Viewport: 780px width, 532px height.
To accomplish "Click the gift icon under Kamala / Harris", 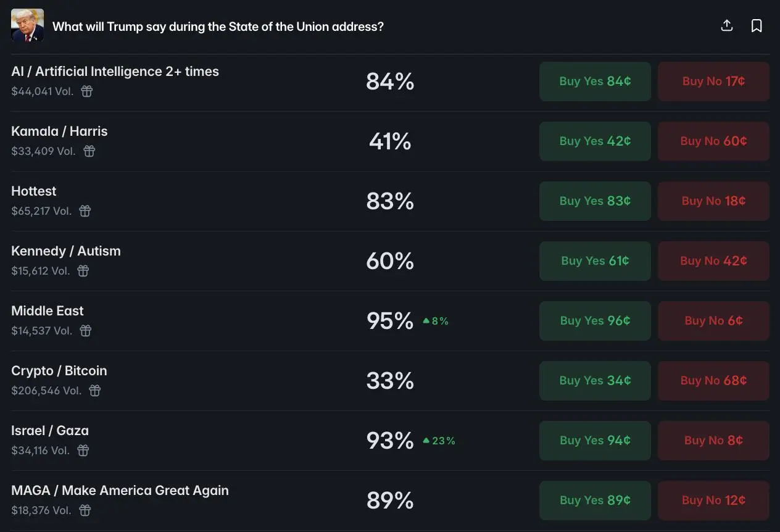I will 89,151.
